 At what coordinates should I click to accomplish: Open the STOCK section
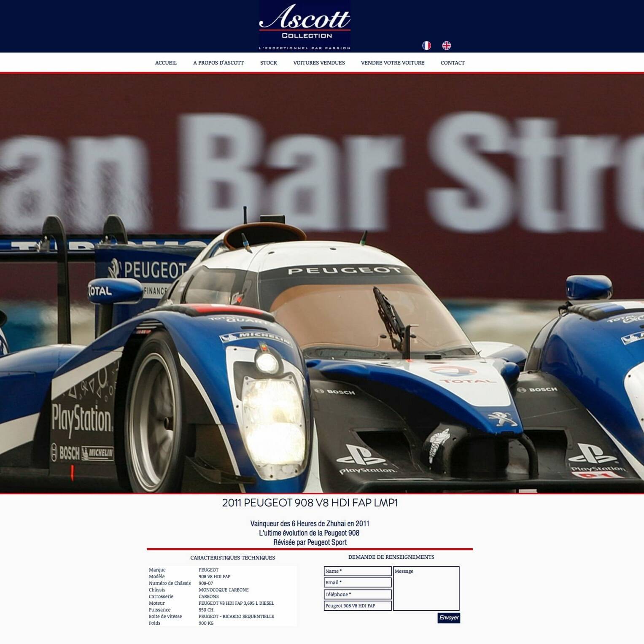tap(269, 62)
